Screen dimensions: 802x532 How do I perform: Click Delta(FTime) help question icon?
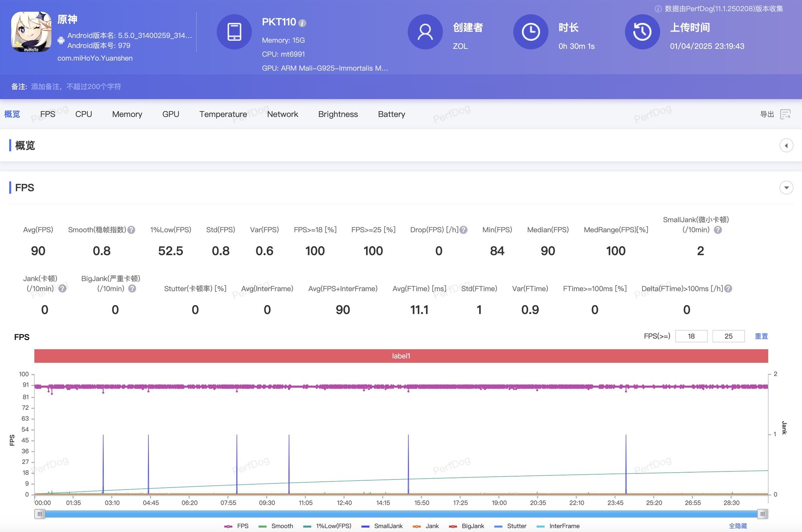(728, 289)
